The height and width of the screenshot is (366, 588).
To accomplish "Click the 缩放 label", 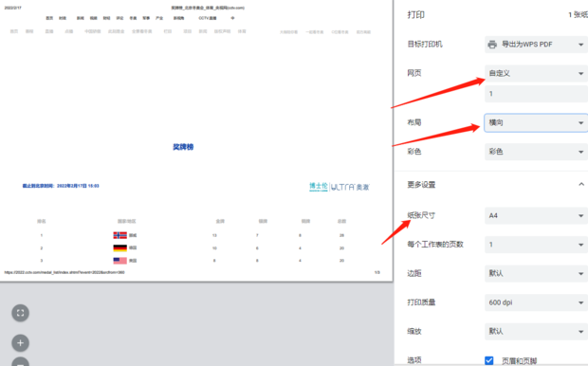I will click(x=414, y=331).
